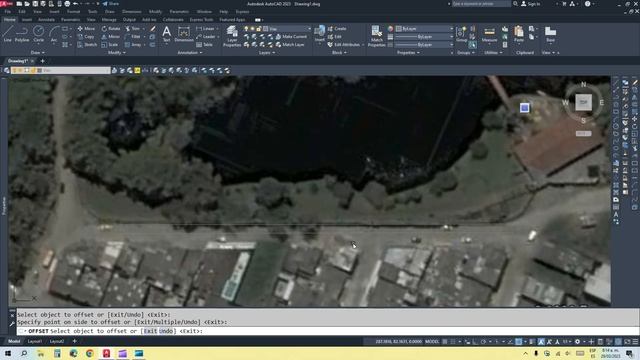Click the Paste clipboard button
640x360 pixels.
pos(519,34)
